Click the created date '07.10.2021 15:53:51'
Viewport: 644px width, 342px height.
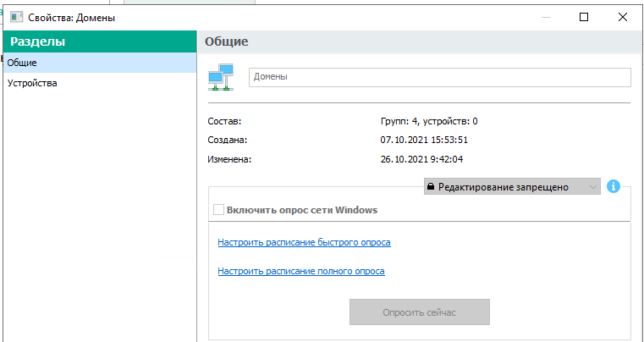coord(424,141)
